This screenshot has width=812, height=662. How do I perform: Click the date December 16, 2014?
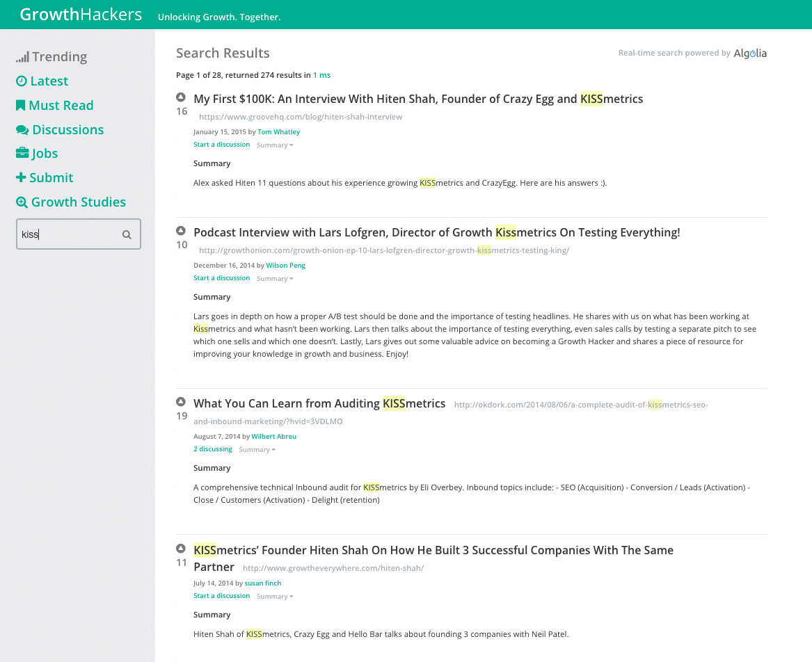[224, 266]
